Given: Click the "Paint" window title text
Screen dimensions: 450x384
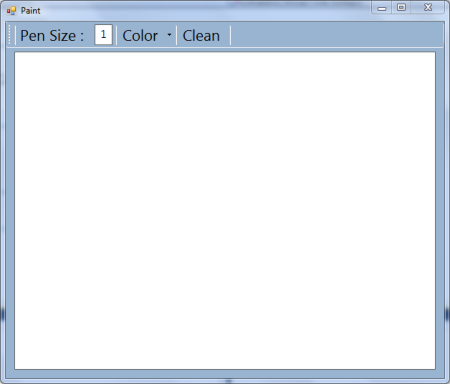Looking at the screenshot, I should [x=30, y=11].
